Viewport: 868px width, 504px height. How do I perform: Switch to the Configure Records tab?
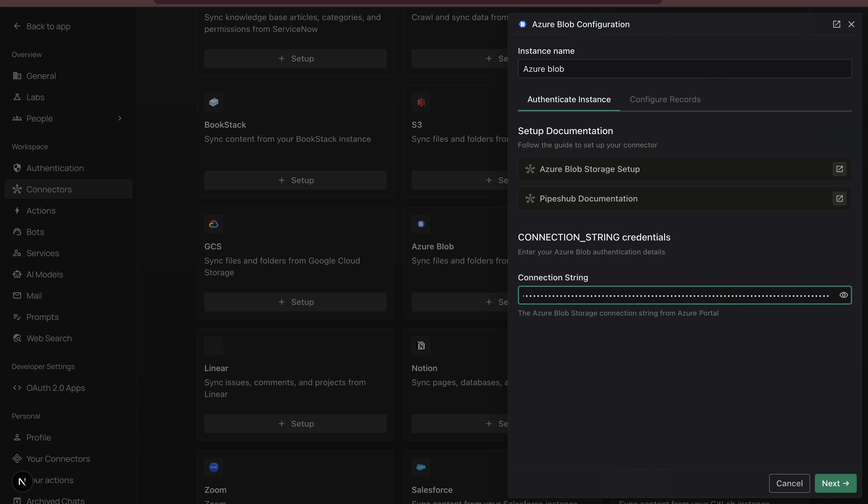(665, 99)
